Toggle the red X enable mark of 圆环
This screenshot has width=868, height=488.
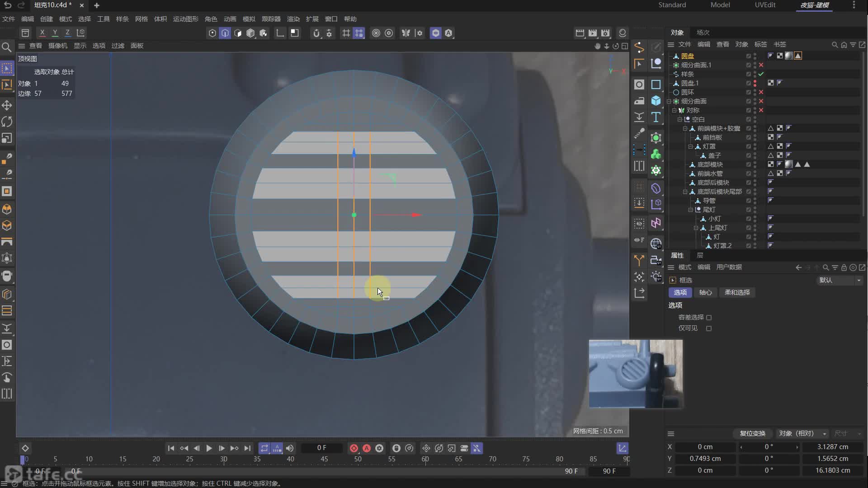point(761,92)
